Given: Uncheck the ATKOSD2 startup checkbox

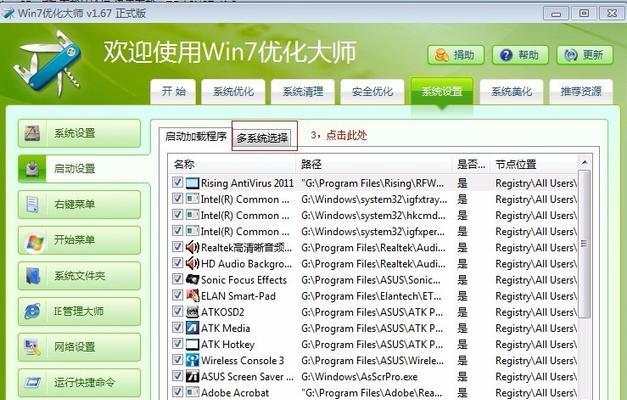Looking at the screenshot, I should click(178, 311).
